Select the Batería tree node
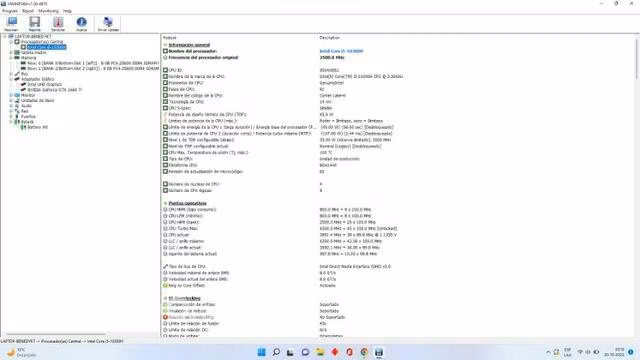640x360 pixels. (28, 122)
